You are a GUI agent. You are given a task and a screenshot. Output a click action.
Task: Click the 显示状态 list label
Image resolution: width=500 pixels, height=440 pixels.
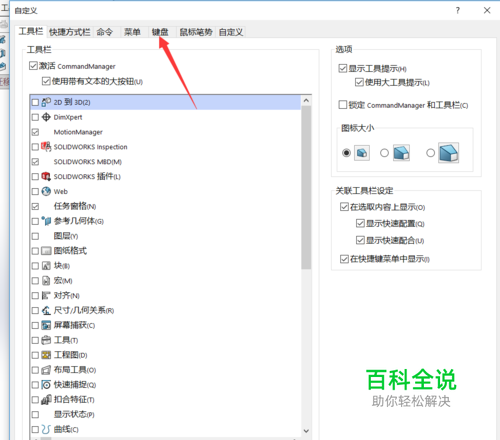click(74, 414)
